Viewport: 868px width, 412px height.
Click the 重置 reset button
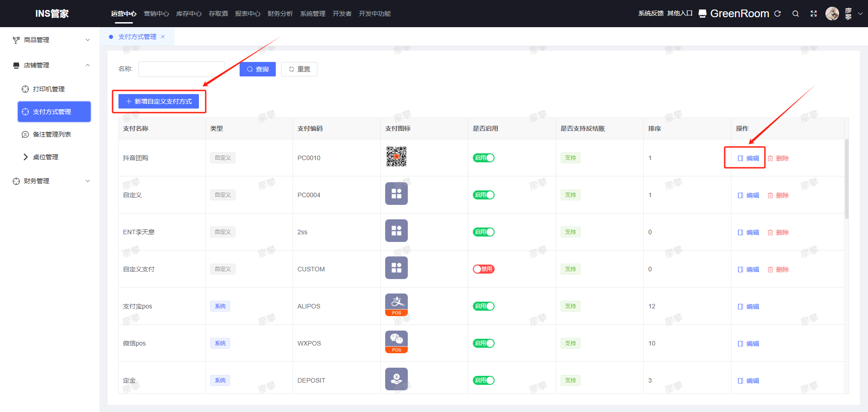pos(299,69)
